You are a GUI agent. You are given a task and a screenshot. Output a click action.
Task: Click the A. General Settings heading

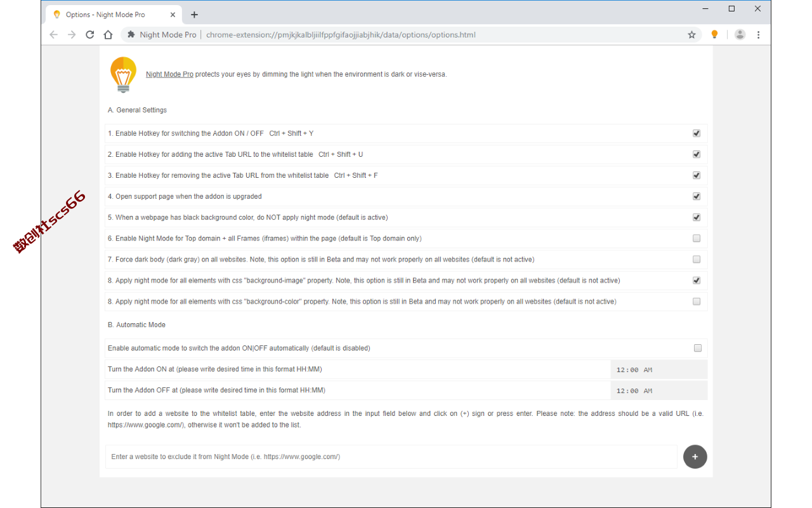point(137,110)
